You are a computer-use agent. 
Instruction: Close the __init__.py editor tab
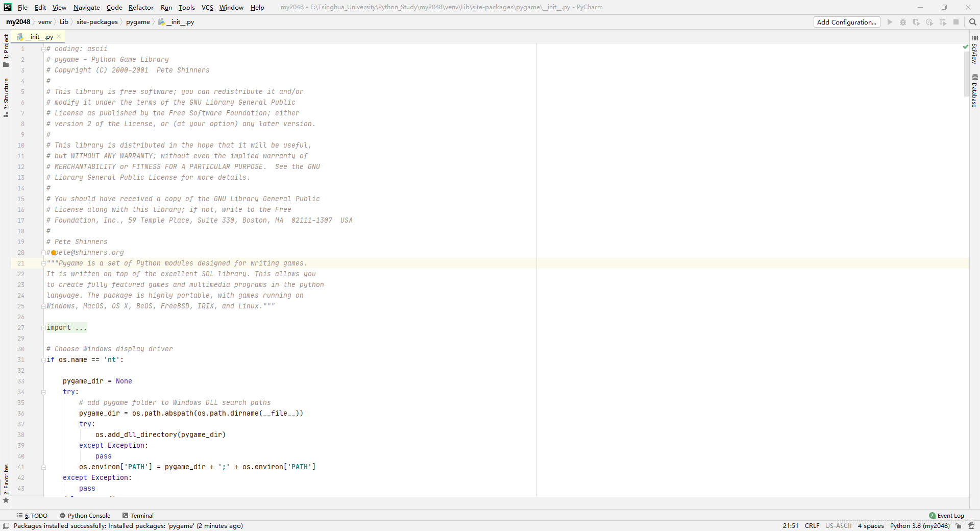click(x=59, y=36)
